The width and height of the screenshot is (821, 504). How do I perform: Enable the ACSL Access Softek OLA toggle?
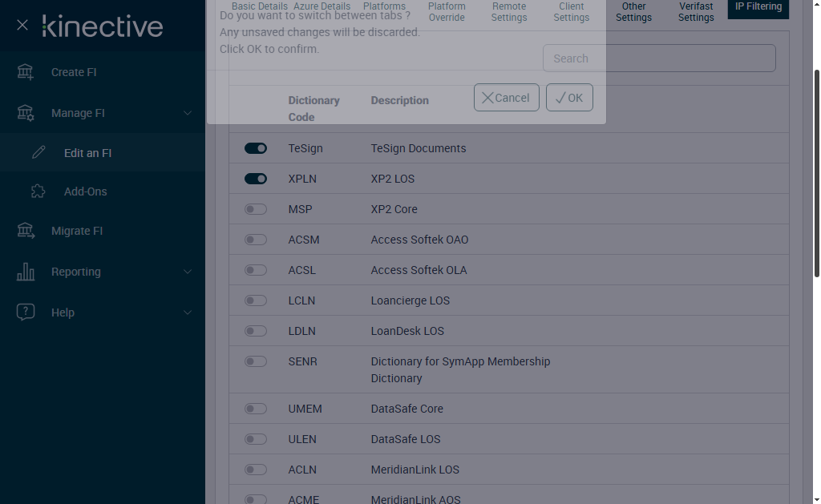click(256, 270)
